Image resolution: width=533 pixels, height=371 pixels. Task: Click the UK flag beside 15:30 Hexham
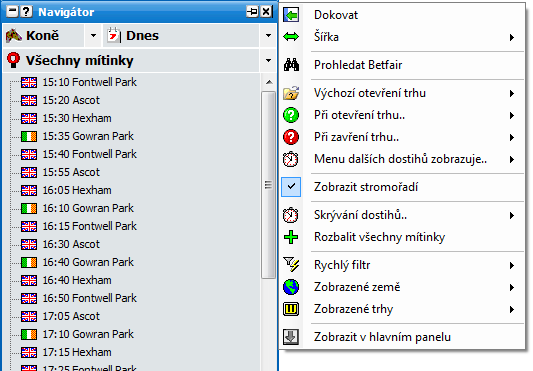point(29,118)
